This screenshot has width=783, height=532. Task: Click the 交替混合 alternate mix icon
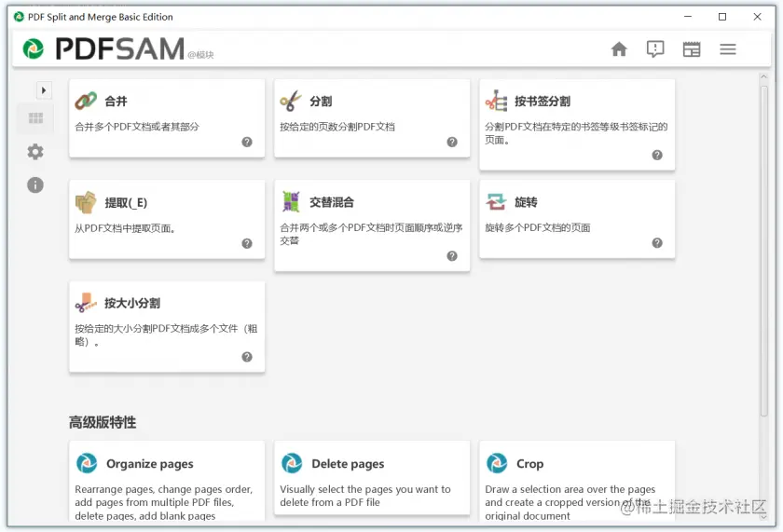291,202
